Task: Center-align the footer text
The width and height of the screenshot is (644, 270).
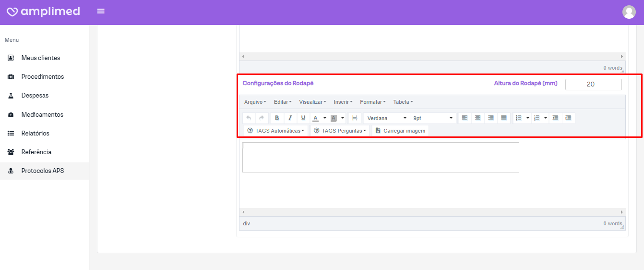Action: click(x=477, y=118)
